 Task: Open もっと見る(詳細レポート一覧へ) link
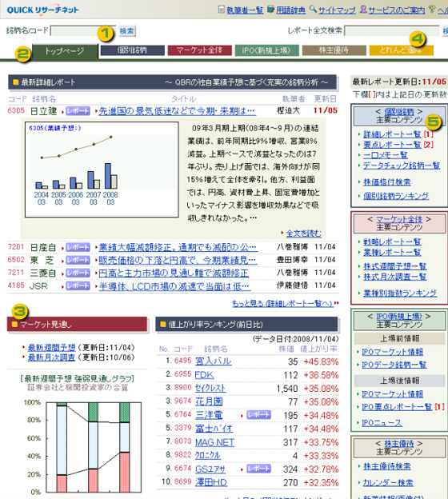pyautogui.click(x=282, y=304)
